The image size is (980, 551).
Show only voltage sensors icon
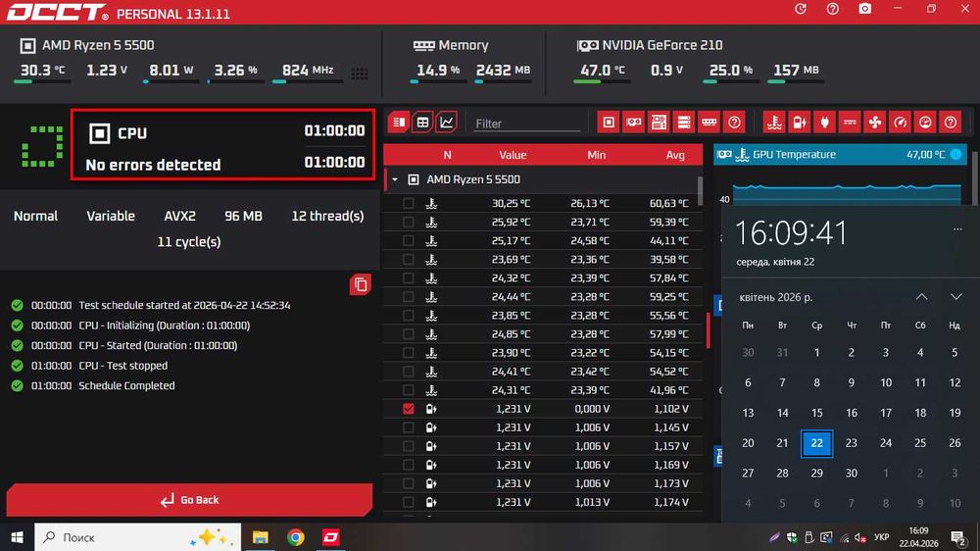pyautogui.click(x=800, y=122)
